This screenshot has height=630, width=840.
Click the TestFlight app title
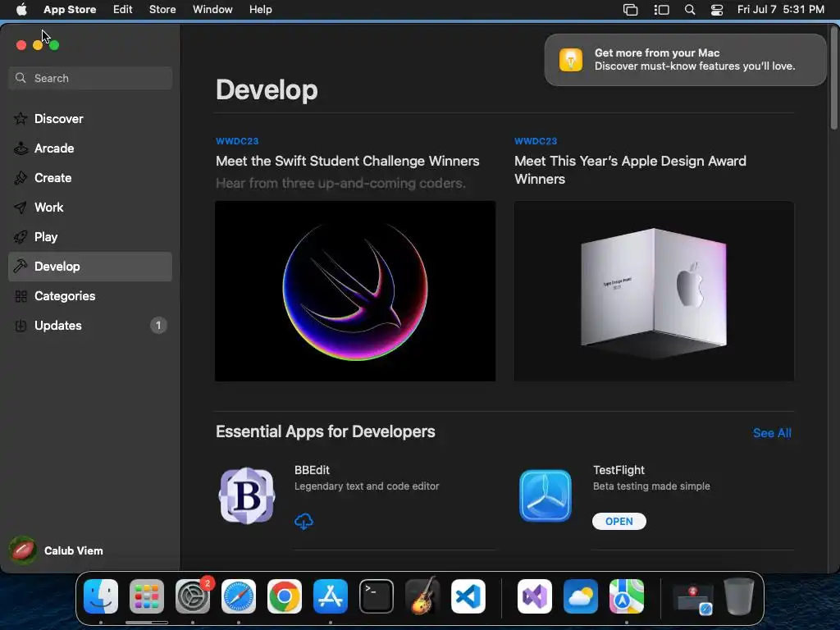coord(619,470)
